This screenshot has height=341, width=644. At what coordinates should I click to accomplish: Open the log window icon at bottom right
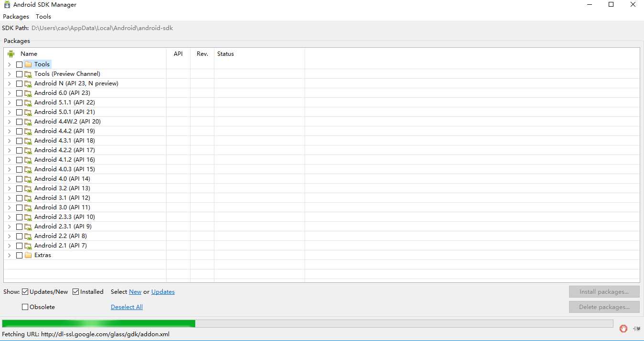click(x=637, y=328)
